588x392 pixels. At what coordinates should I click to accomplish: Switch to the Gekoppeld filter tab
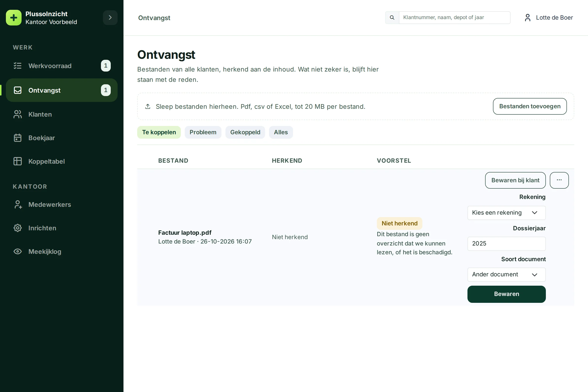tap(245, 132)
